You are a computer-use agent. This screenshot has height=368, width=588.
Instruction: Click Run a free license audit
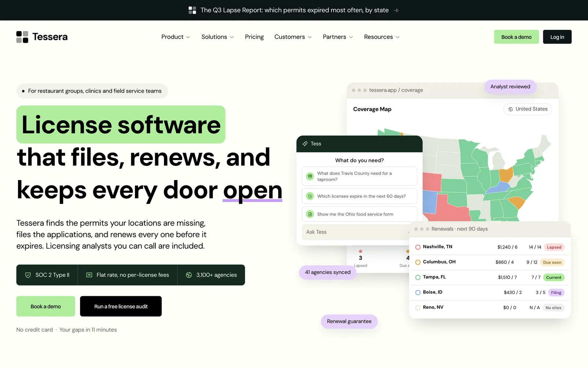coord(121,306)
